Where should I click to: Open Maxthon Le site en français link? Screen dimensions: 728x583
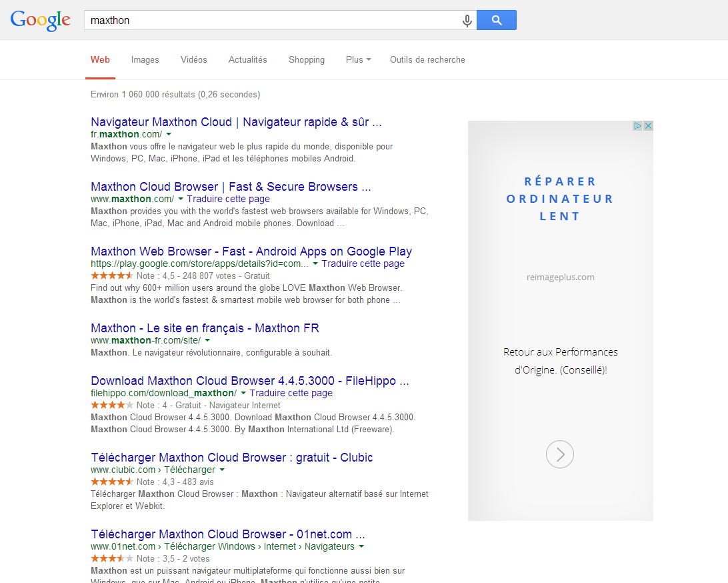pyautogui.click(x=205, y=328)
